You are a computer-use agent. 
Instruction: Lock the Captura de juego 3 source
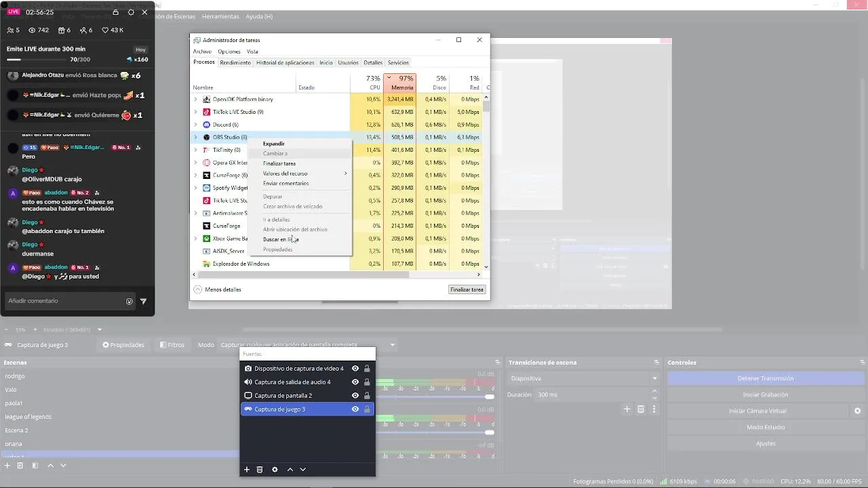pyautogui.click(x=367, y=409)
